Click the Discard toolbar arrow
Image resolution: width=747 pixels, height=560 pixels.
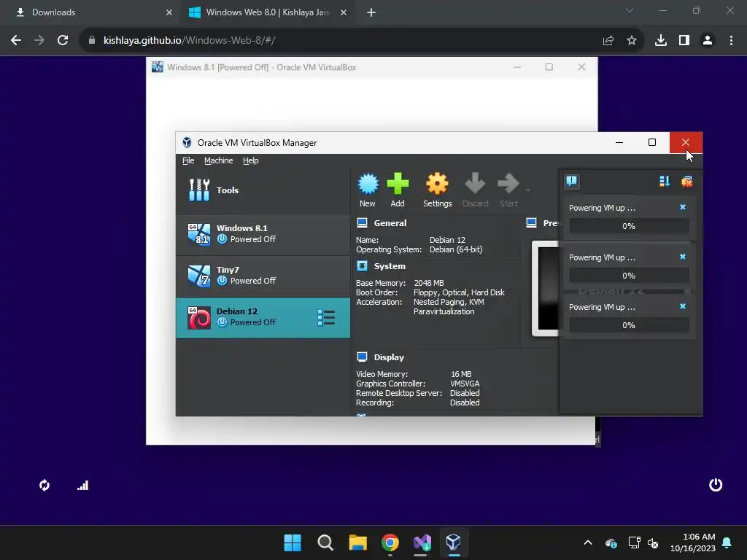pos(475,184)
